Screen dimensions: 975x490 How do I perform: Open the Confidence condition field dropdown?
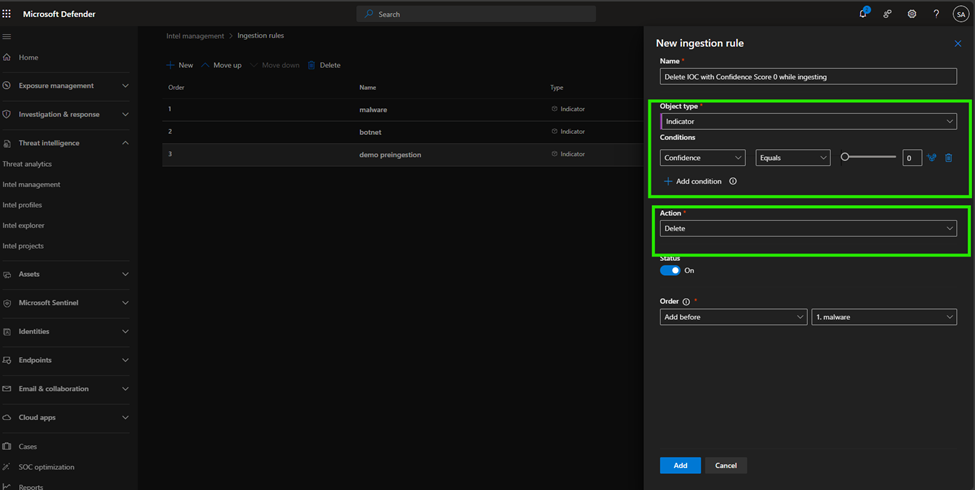pos(703,158)
